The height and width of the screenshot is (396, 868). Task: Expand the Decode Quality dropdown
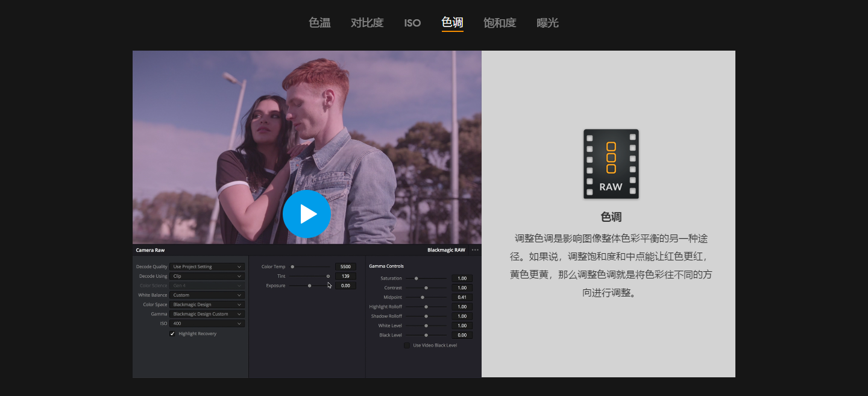click(x=207, y=266)
